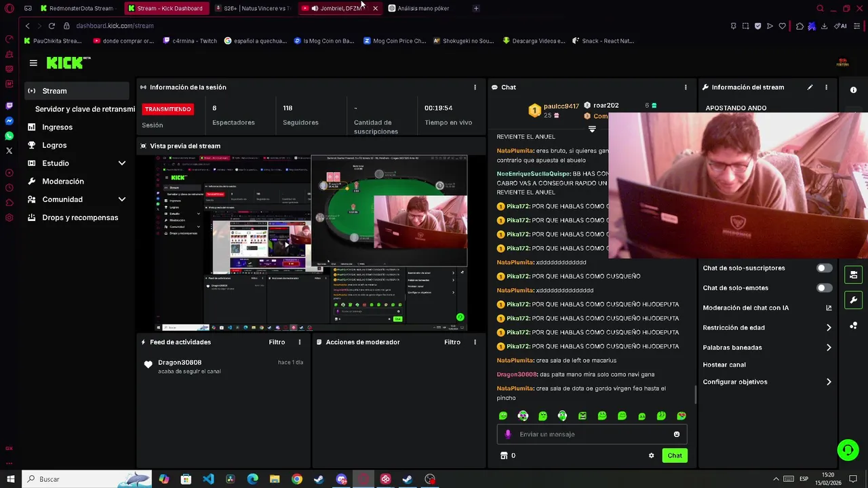The image size is (868, 488).
Task: Click the emoji picker in message box
Action: 676,434
